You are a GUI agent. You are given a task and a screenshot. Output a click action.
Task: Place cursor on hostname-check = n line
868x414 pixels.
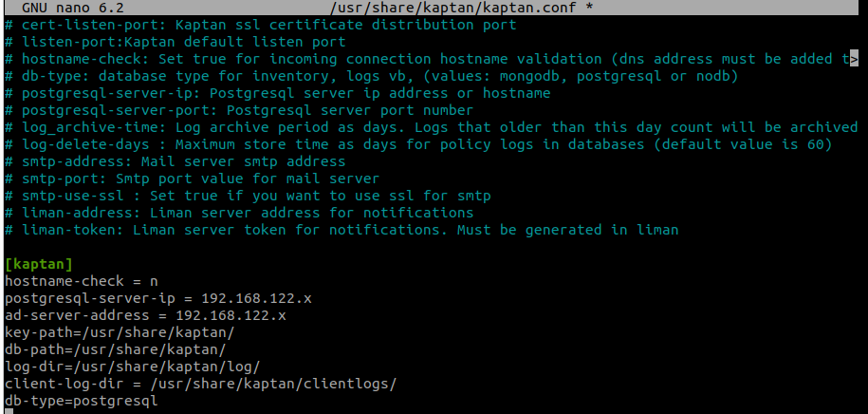82,282
